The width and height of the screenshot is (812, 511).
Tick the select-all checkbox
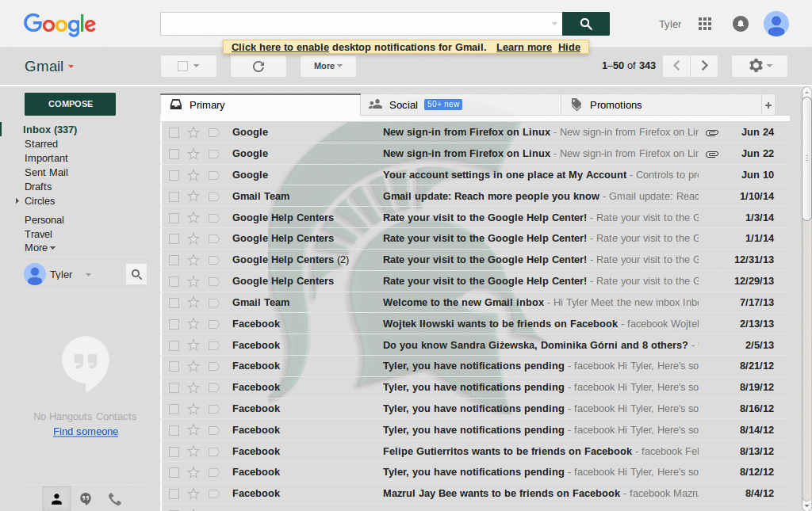182,67
